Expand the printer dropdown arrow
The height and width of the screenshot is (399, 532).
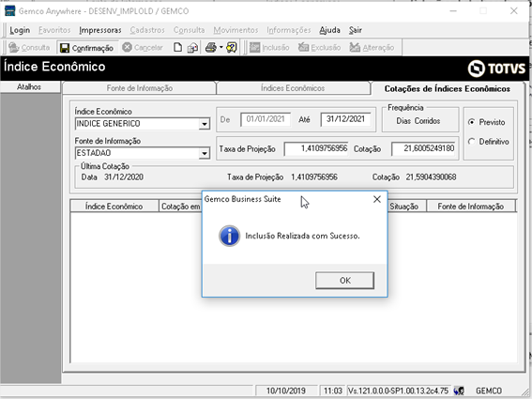point(220,48)
